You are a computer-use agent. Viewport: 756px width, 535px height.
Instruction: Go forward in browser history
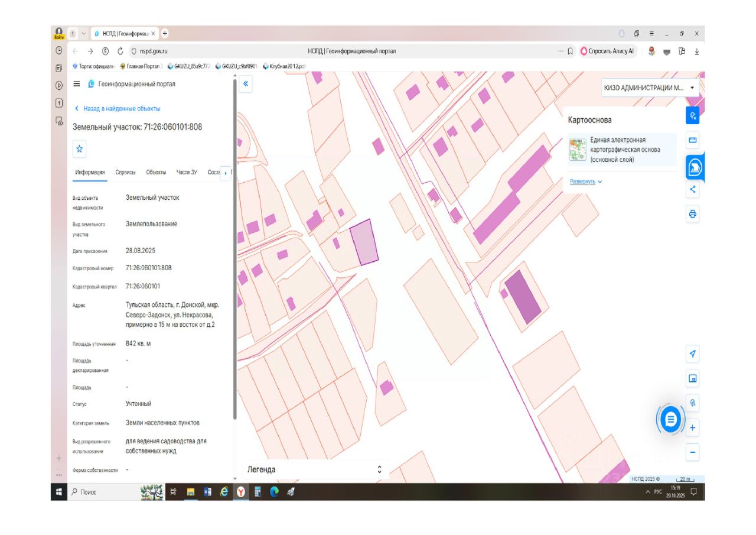point(90,51)
